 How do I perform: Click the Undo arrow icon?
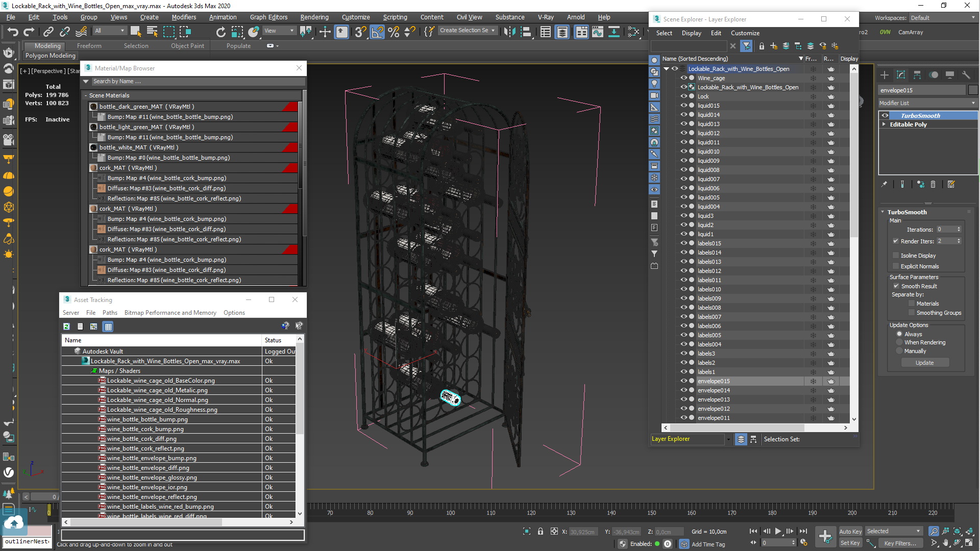point(12,32)
